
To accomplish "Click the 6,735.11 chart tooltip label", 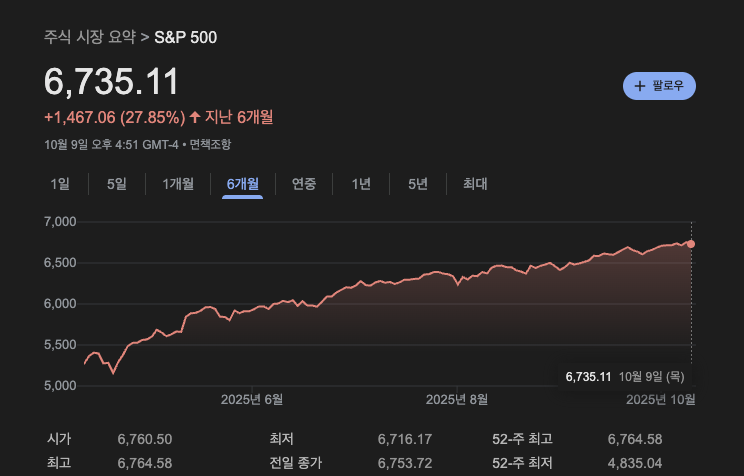I will pos(588,377).
